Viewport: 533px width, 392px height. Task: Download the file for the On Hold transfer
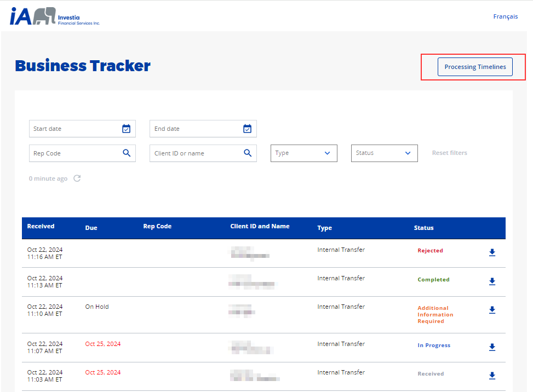492,309
